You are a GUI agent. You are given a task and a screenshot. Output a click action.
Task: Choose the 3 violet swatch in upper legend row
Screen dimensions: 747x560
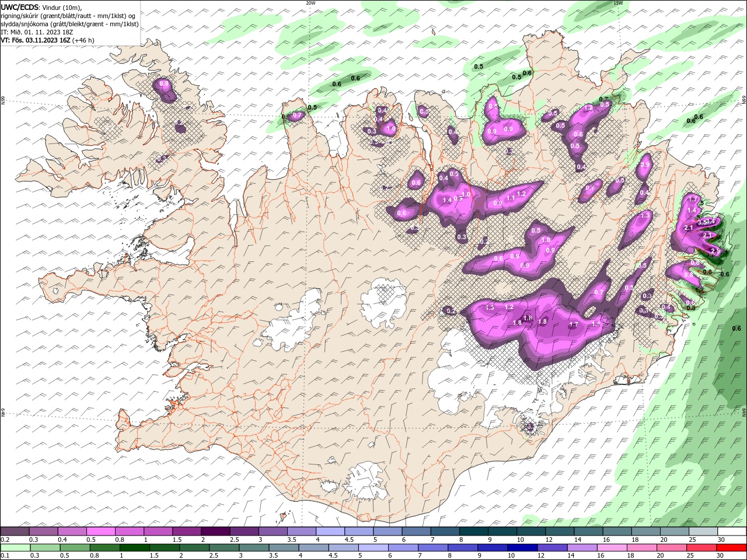273,531
